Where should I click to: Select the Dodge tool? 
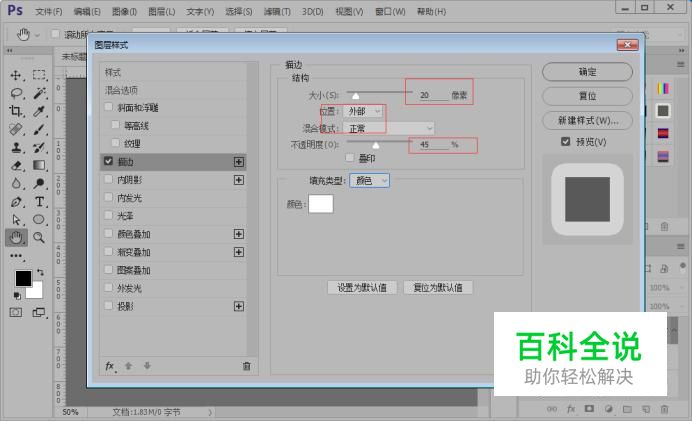tap(39, 184)
